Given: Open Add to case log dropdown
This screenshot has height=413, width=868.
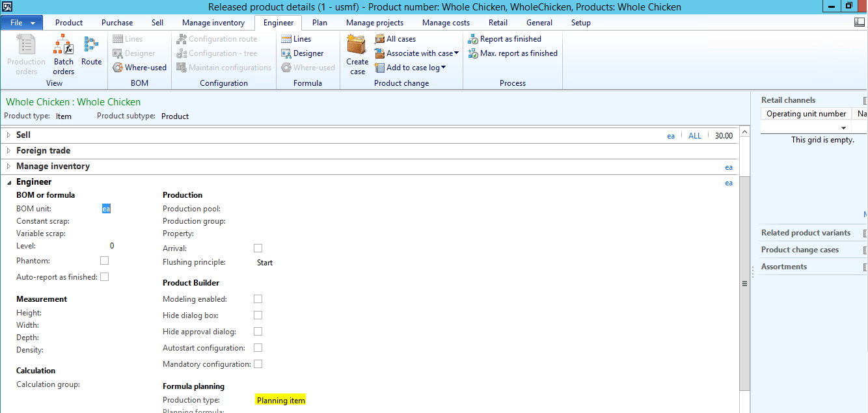Looking at the screenshot, I should [411, 68].
